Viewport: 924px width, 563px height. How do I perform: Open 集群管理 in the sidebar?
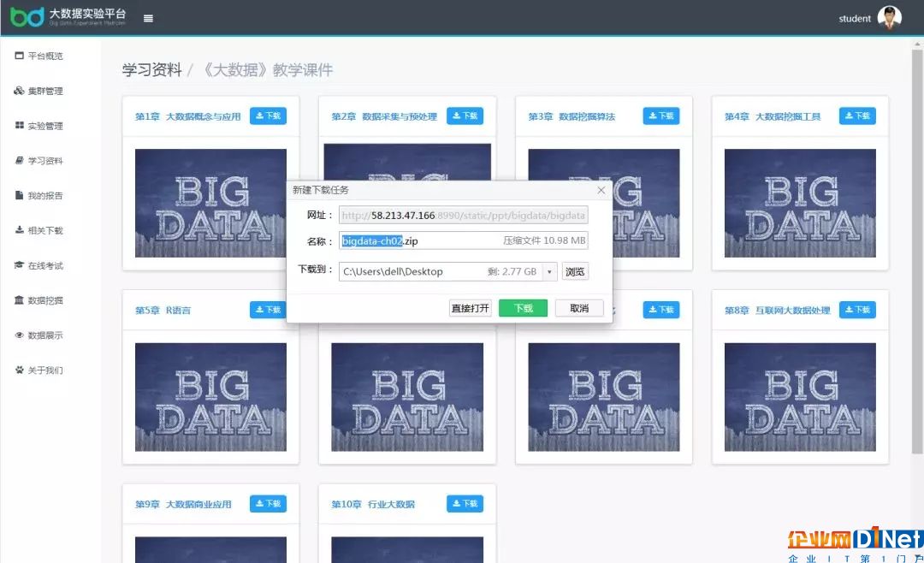coord(38,91)
